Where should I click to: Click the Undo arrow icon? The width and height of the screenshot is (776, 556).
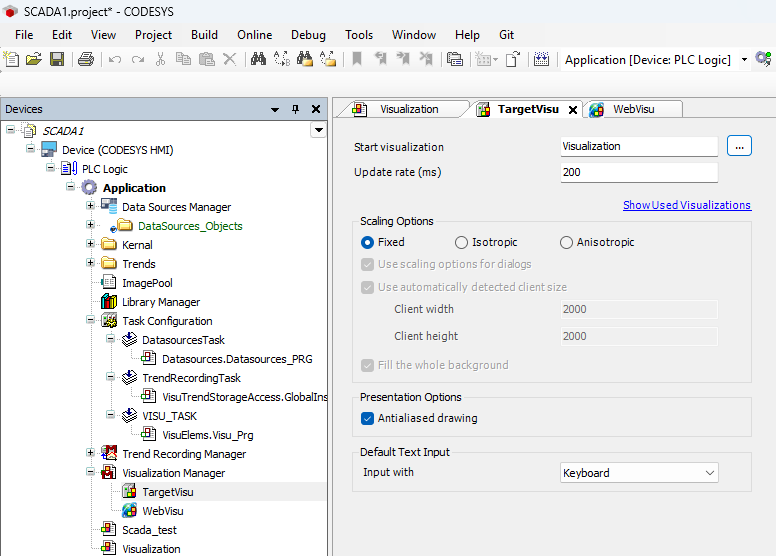pos(115,59)
